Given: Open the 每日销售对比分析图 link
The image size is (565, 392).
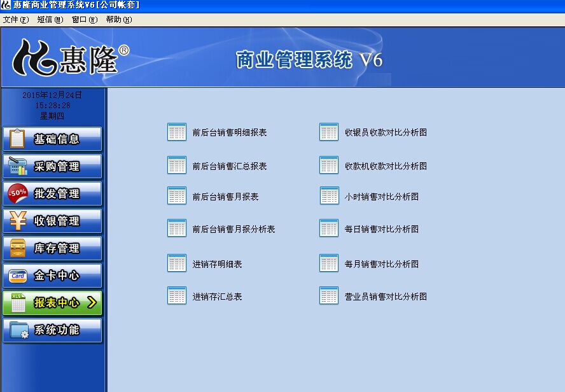Looking at the screenshot, I should tap(382, 229).
